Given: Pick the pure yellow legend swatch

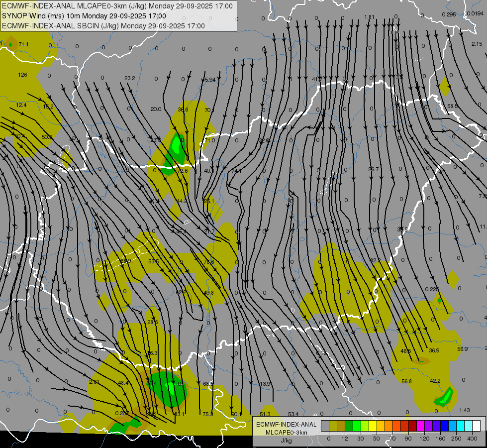Looking at the screenshot, I should point(373,426).
